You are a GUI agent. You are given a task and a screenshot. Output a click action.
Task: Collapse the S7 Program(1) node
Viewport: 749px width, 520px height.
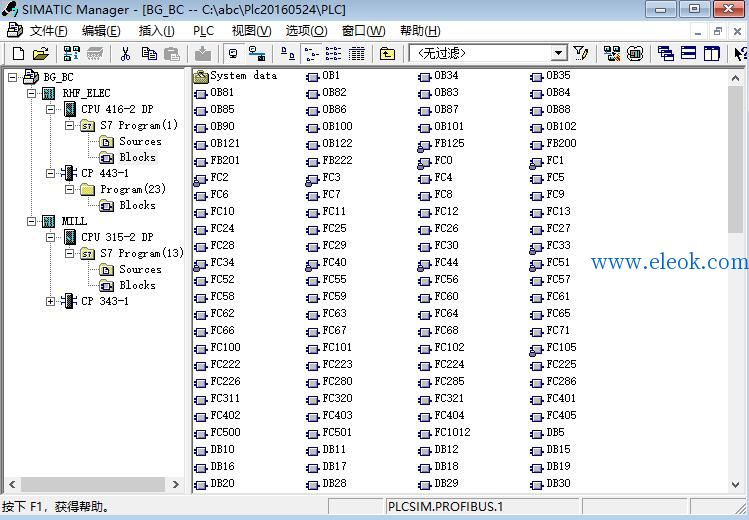(70, 125)
